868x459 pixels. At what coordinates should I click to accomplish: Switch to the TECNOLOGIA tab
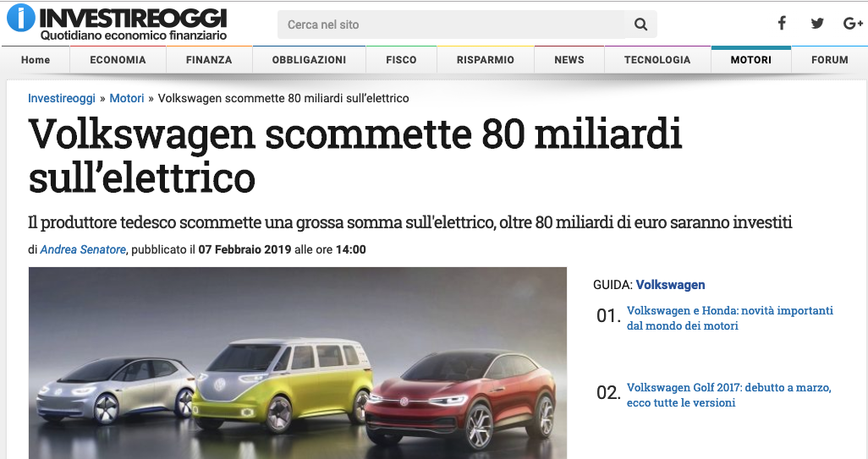pyautogui.click(x=657, y=60)
